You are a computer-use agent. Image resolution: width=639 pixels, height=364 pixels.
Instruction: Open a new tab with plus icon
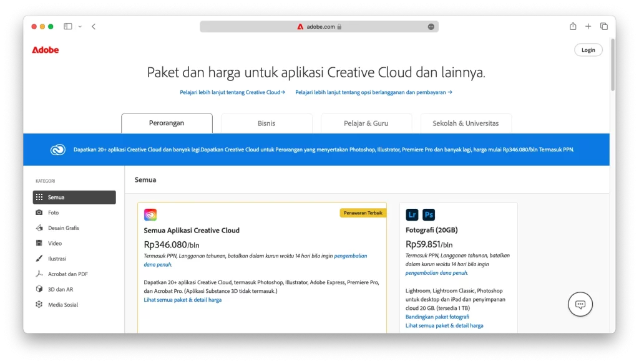[x=588, y=26]
